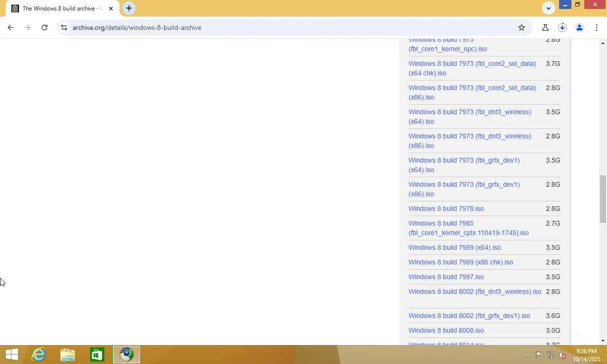Expand the tab search dropdown

(549, 8)
